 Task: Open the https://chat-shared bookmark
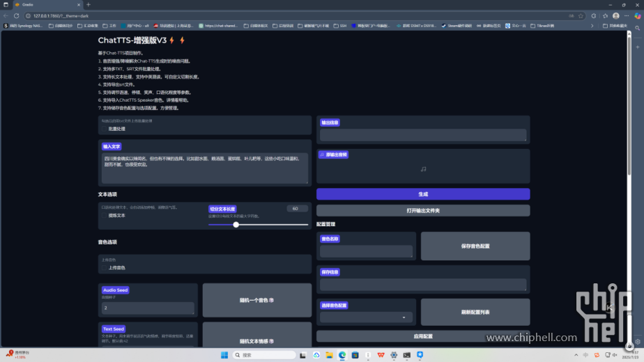pos(218,26)
